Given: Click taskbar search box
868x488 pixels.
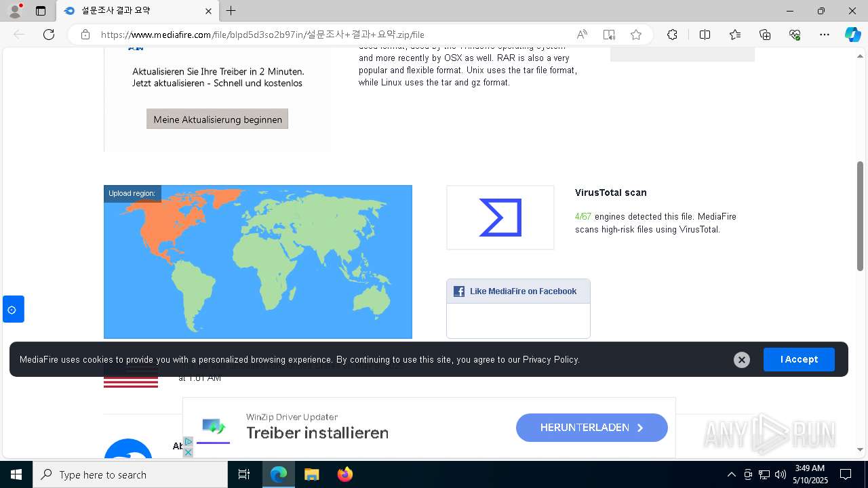Looking at the screenshot, I should pyautogui.click(x=130, y=474).
